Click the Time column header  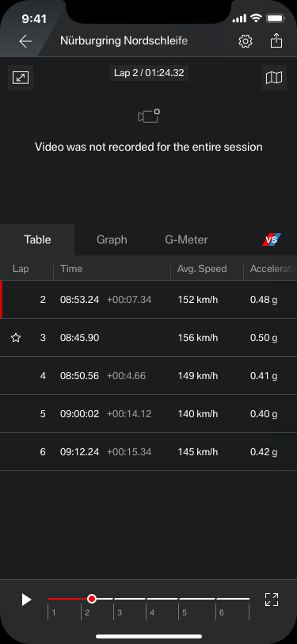[71, 269]
